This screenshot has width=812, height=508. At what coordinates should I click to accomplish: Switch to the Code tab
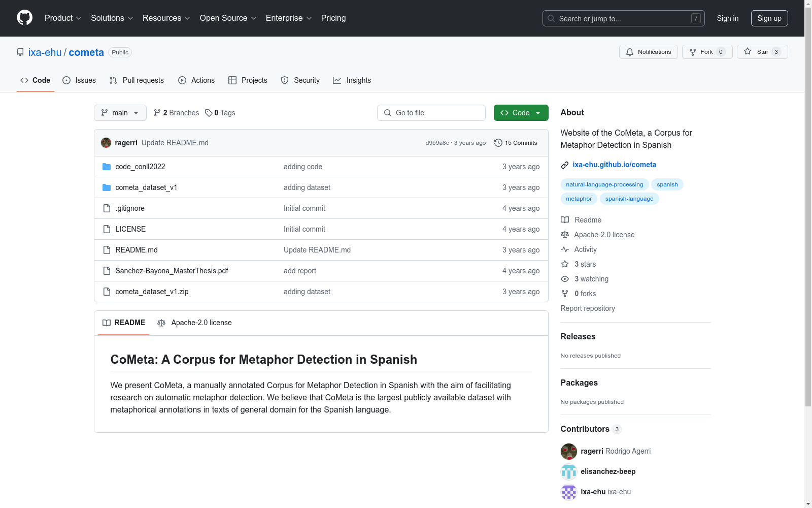(x=36, y=80)
